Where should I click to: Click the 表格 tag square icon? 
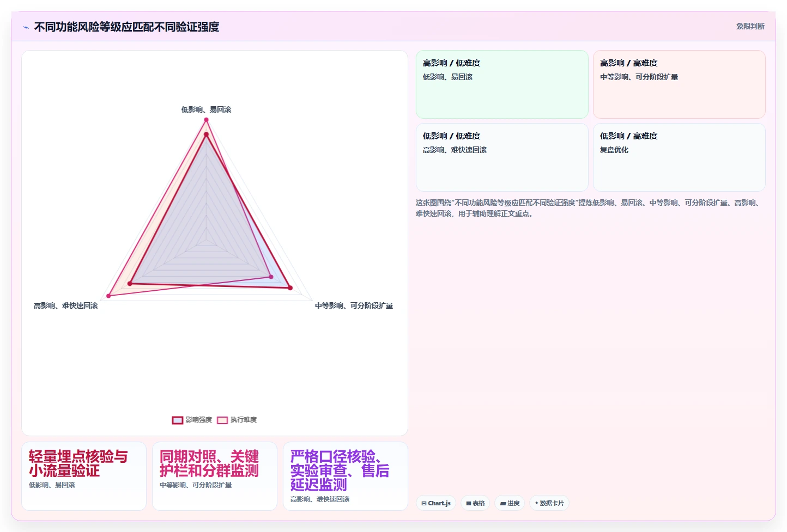(x=469, y=504)
